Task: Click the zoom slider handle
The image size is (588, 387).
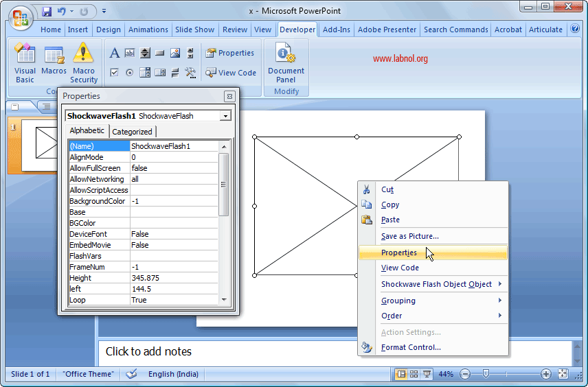Action: (x=486, y=373)
